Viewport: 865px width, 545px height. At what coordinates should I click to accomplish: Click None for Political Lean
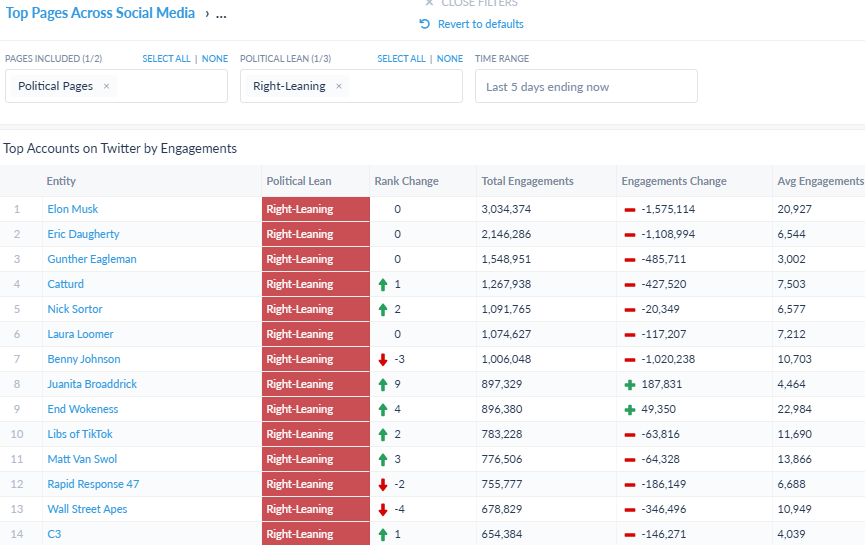pyautogui.click(x=450, y=58)
